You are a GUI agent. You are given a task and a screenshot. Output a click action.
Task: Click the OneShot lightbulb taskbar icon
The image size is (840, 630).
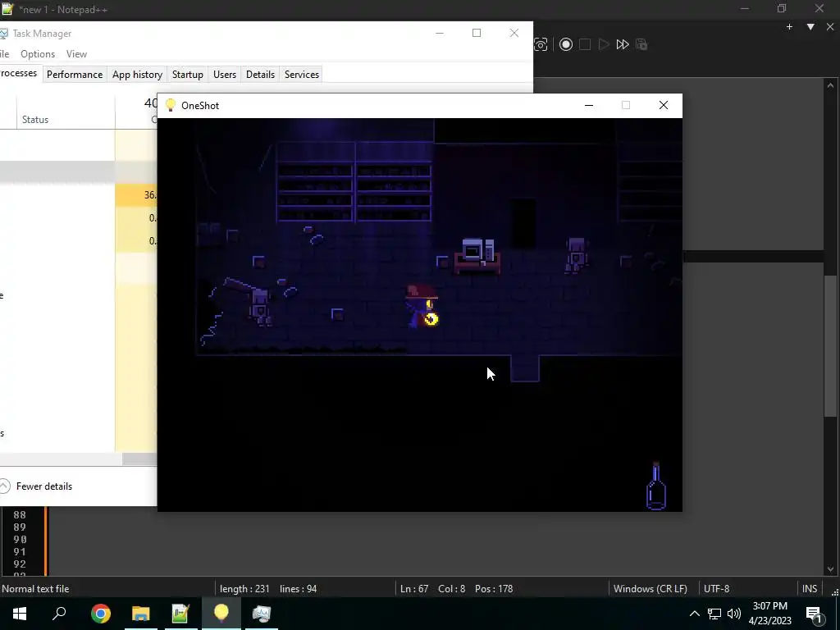click(x=221, y=614)
